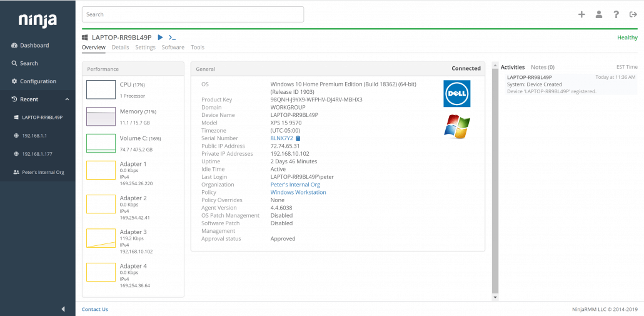The height and width of the screenshot is (316, 644).
Task: Click the plus add icon in header
Action: (x=581, y=14)
